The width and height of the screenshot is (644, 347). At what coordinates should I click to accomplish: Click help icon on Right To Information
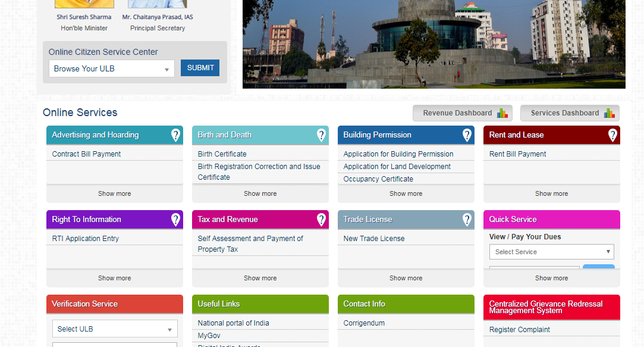pos(175,220)
